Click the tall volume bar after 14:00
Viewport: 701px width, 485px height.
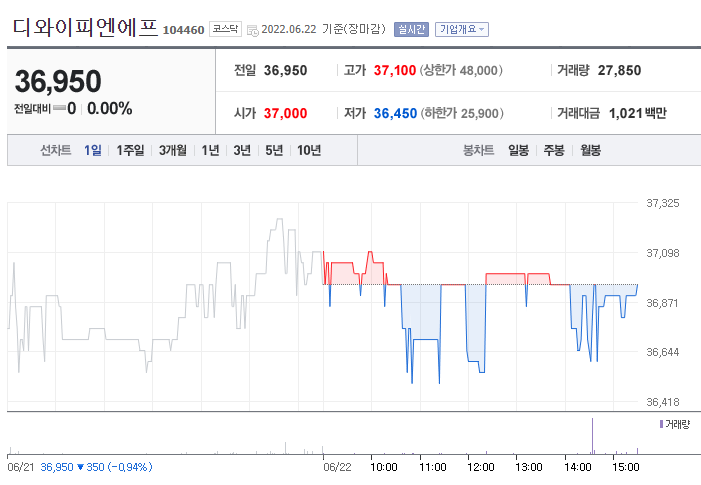tap(592, 436)
